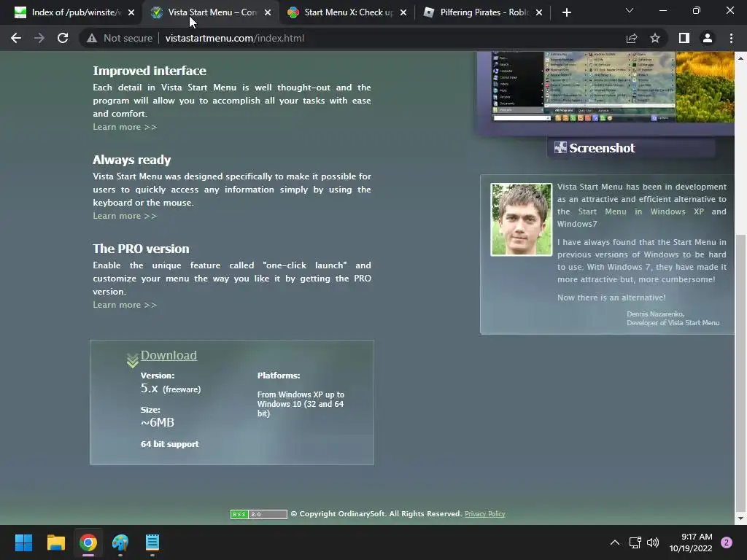
Task: Click the Platforms: label
Action: pyautogui.click(x=279, y=376)
